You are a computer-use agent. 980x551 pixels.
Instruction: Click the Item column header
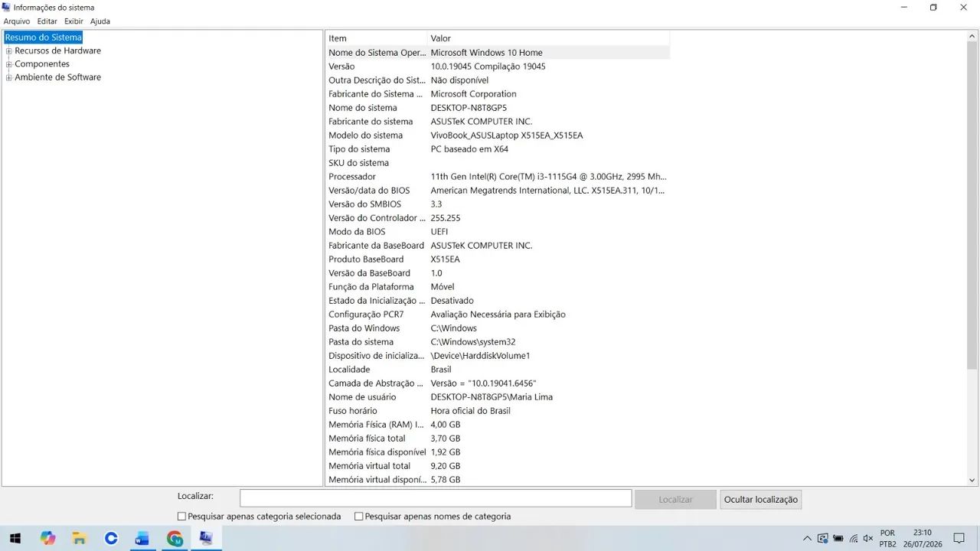point(376,38)
